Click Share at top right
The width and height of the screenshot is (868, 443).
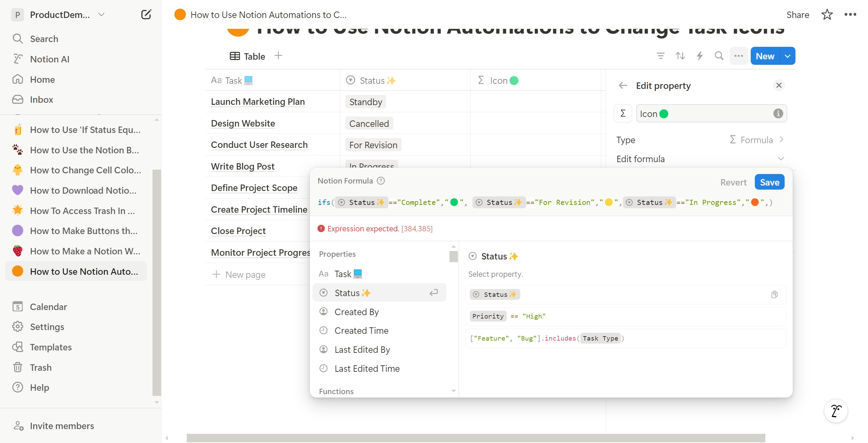pos(798,15)
